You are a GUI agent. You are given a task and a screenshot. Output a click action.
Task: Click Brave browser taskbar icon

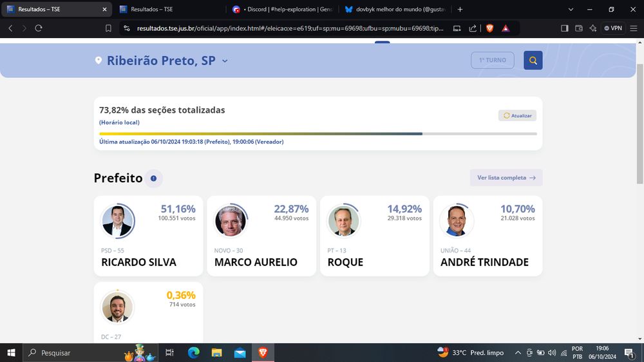[263, 352]
